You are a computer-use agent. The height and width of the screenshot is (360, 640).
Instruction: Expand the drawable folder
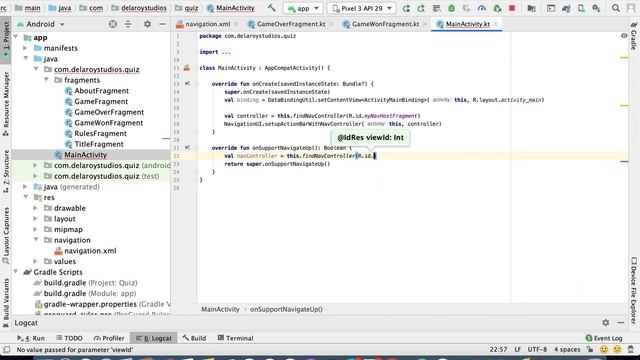36,208
